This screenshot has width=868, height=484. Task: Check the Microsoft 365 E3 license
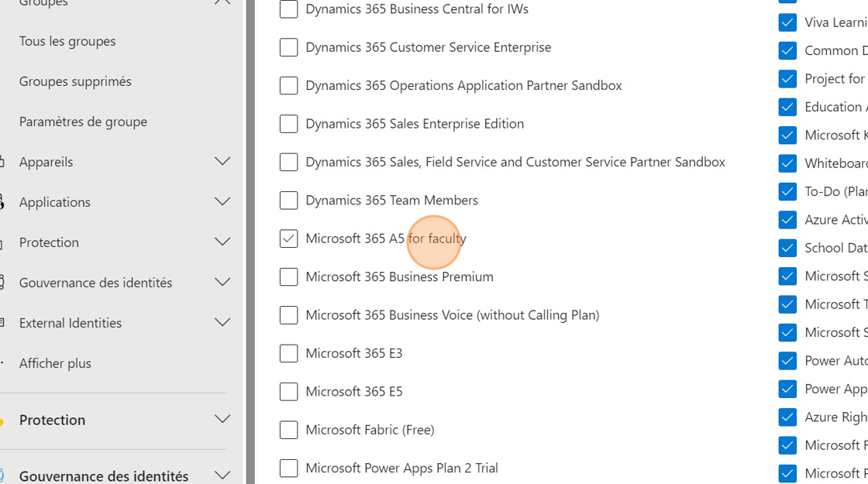pos(288,353)
